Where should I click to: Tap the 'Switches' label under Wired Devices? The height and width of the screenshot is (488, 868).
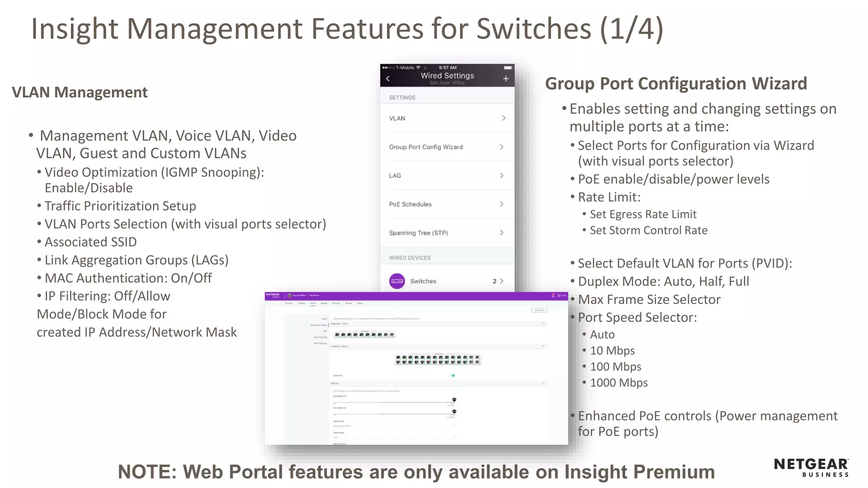[423, 281]
